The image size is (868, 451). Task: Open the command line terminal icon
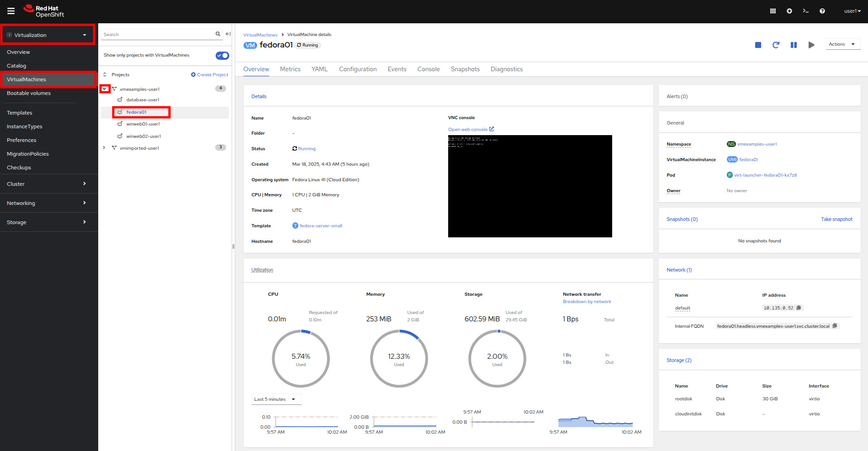pos(806,11)
